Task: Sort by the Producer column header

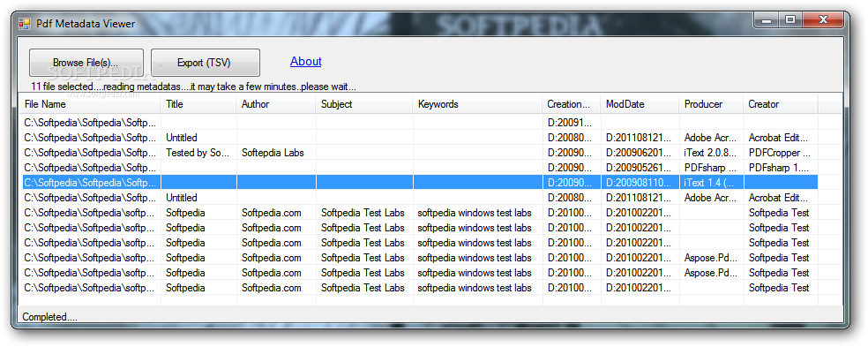Action: [x=711, y=104]
